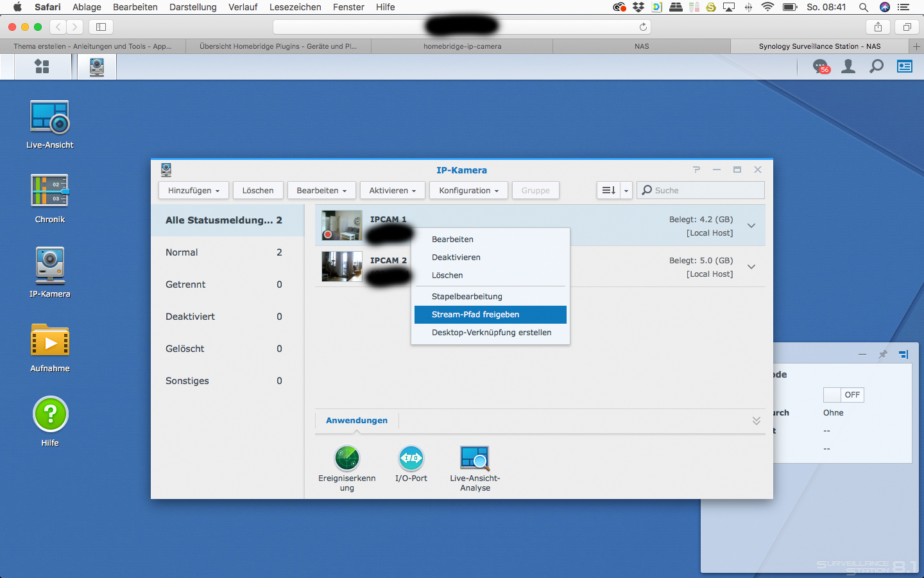This screenshot has height=578, width=924.
Task: Open the Aufnahme recordings folder icon
Action: [x=50, y=341]
